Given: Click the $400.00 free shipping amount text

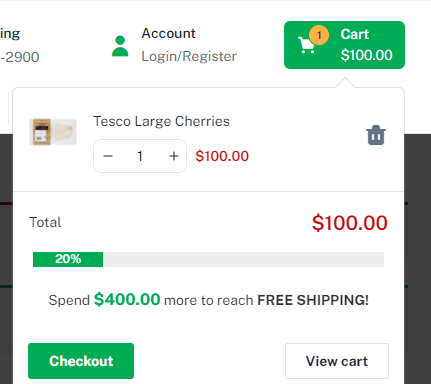Looking at the screenshot, I should tap(127, 299).
